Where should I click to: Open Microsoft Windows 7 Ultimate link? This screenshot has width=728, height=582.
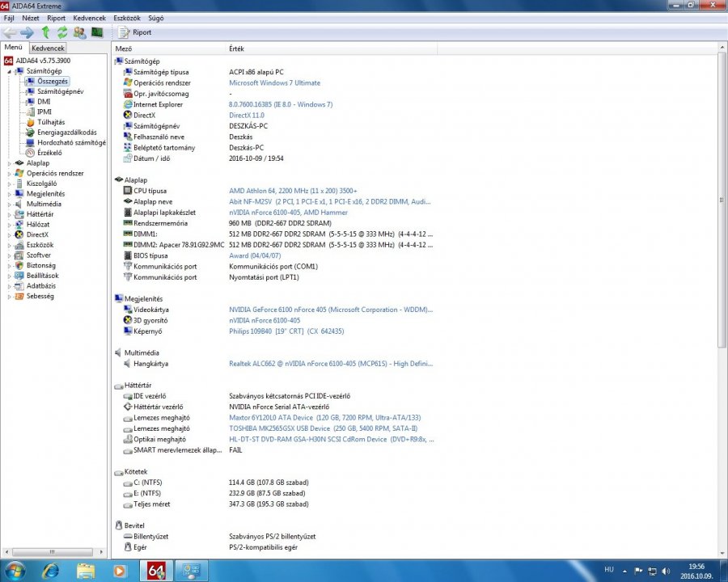click(274, 83)
